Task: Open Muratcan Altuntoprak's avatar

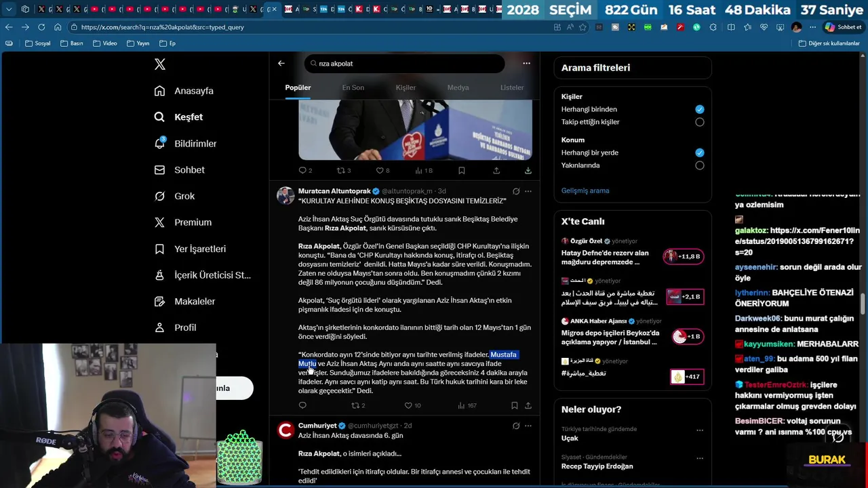Action: (285, 195)
